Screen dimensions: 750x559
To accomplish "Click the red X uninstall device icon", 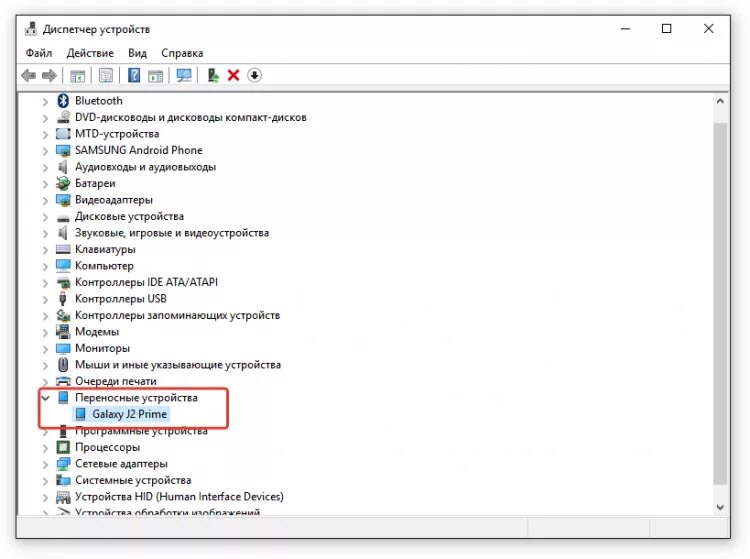I will [233, 76].
